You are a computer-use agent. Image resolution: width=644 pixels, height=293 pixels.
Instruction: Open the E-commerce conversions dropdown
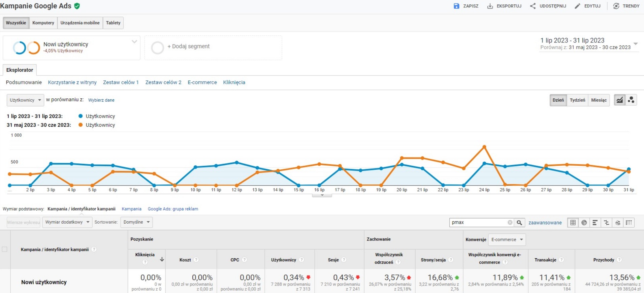pyautogui.click(x=507, y=239)
